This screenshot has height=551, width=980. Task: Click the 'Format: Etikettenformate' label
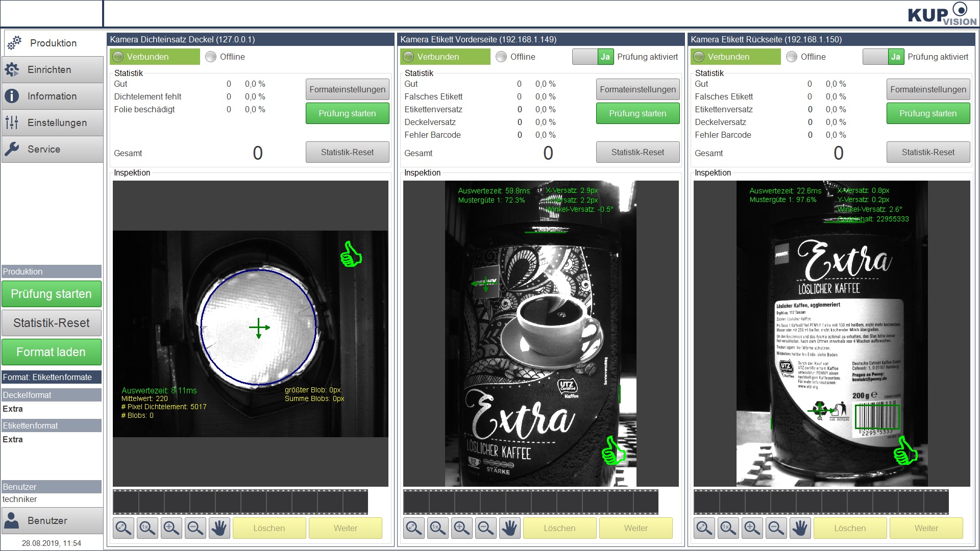coord(52,377)
